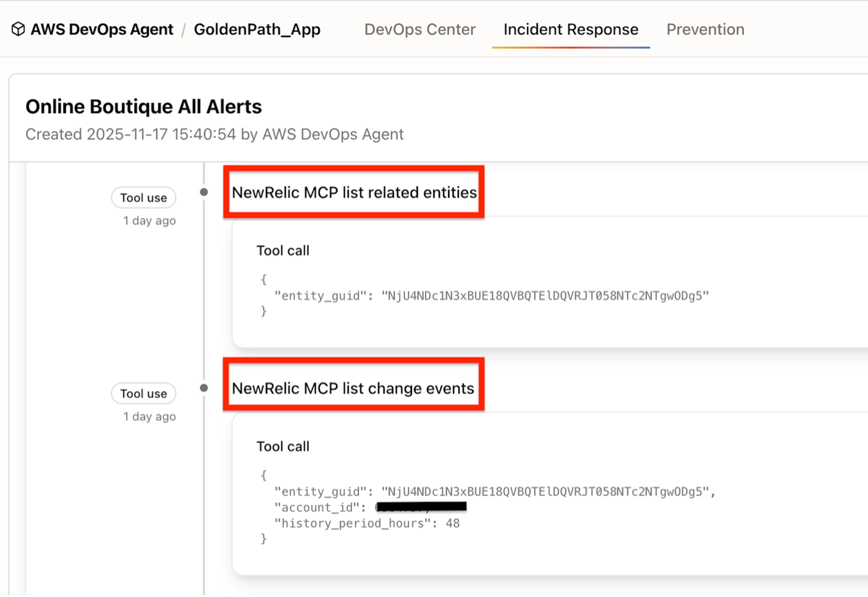
Task: Select the entity_guid value in related entities call
Action: 546,295
